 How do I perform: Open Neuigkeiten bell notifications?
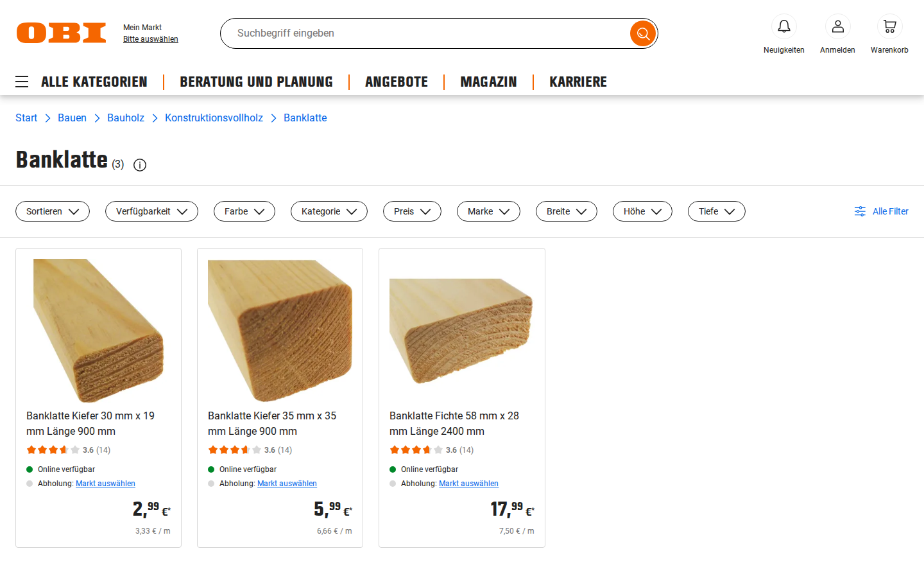point(783,27)
